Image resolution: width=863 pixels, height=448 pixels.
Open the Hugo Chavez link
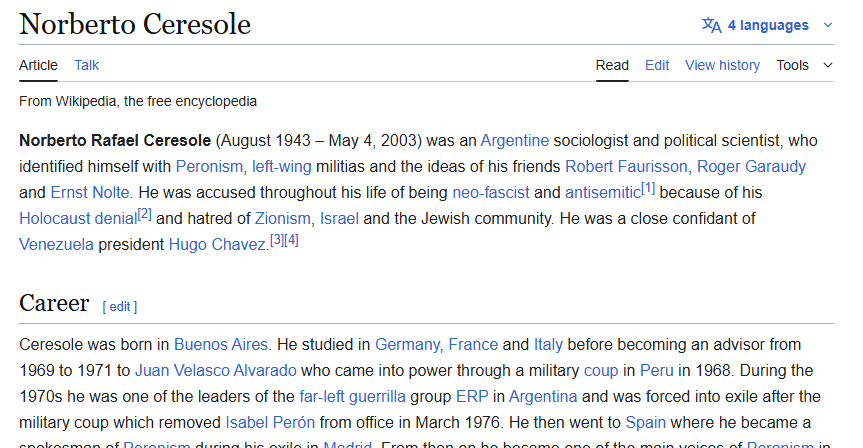pyautogui.click(x=217, y=244)
